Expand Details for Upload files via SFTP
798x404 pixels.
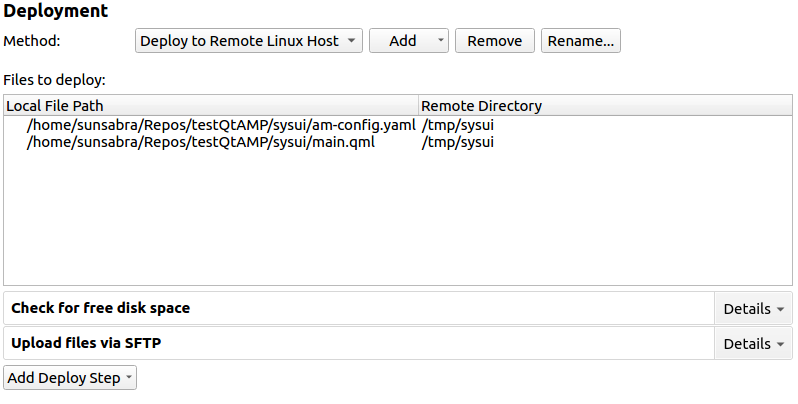click(x=754, y=344)
